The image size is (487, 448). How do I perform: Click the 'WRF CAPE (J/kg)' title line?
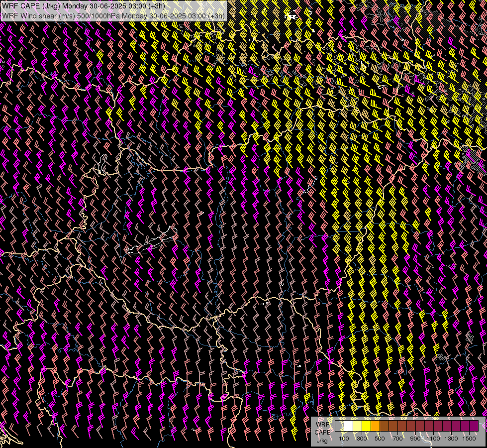[83, 6]
